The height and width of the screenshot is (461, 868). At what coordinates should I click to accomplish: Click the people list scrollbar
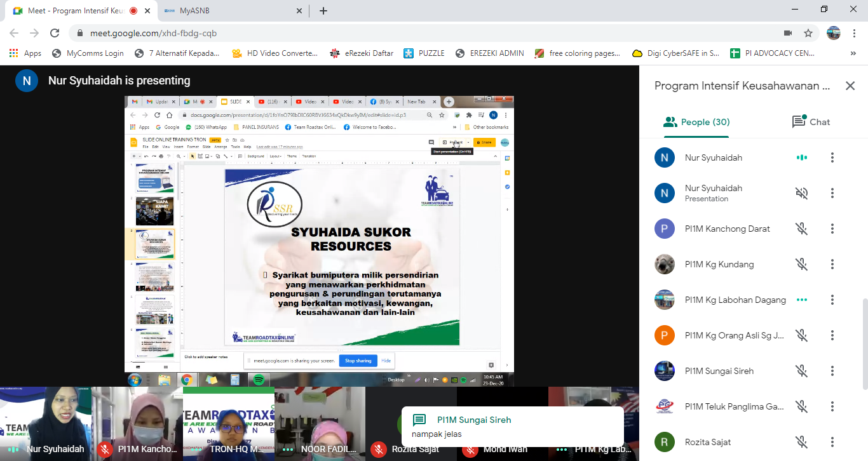click(x=864, y=343)
